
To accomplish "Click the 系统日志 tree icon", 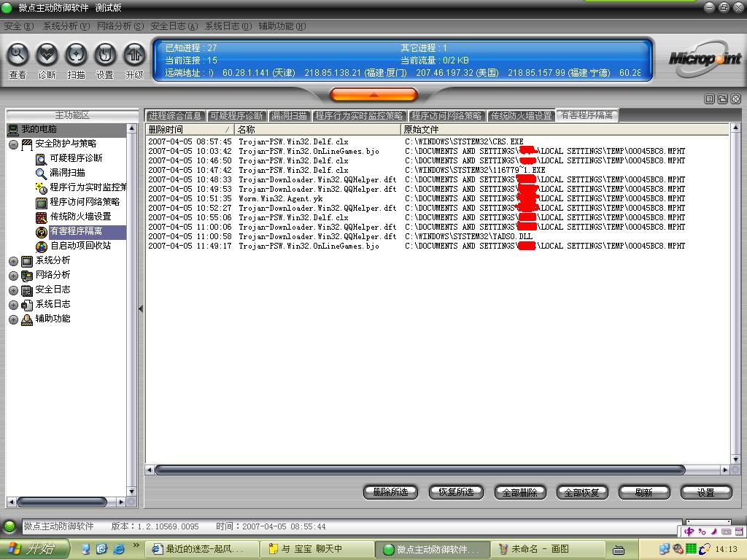I will [27, 306].
